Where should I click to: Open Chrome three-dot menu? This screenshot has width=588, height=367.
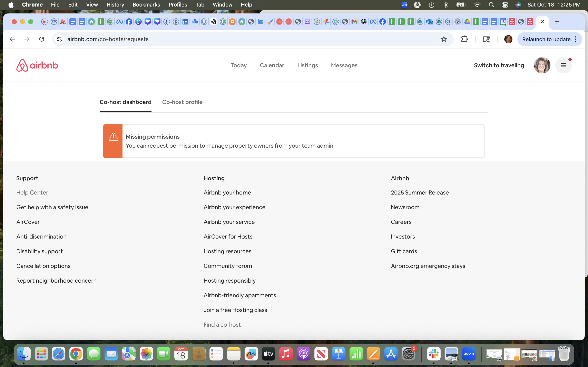[576, 39]
